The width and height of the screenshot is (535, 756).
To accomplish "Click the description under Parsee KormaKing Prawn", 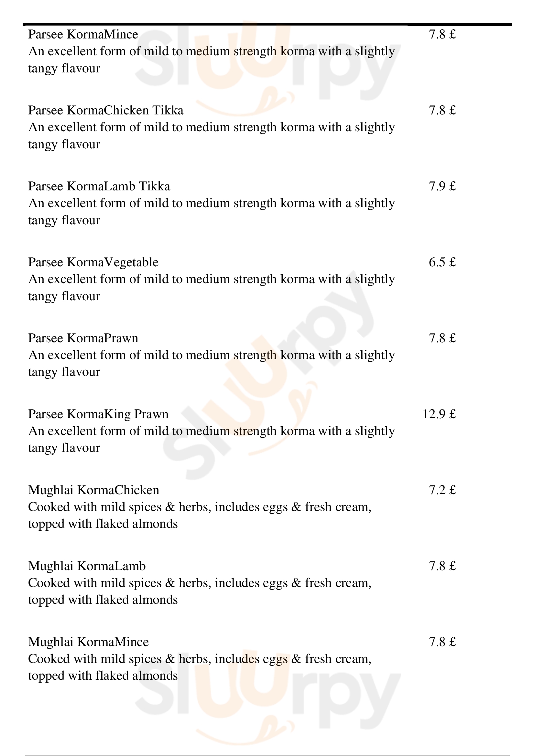I will click(x=211, y=440).
